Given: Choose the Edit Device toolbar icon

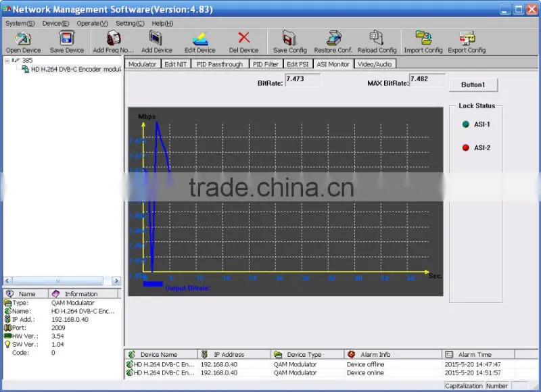Looking at the screenshot, I should point(199,42).
